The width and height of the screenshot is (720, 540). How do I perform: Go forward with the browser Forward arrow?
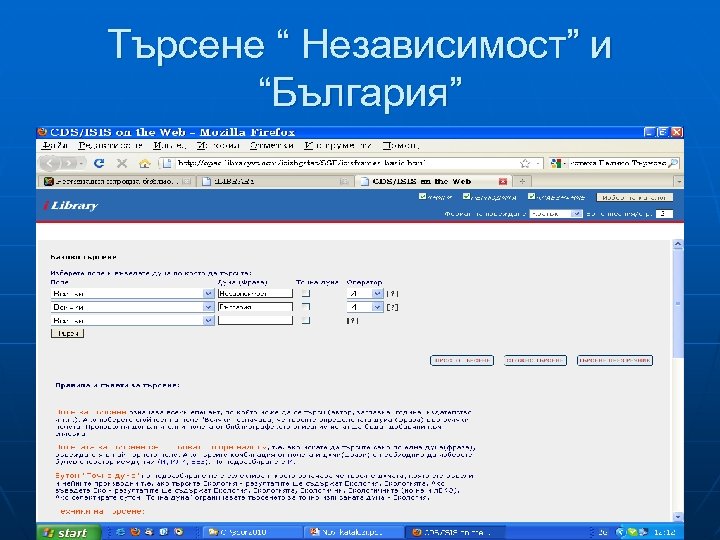point(68,163)
